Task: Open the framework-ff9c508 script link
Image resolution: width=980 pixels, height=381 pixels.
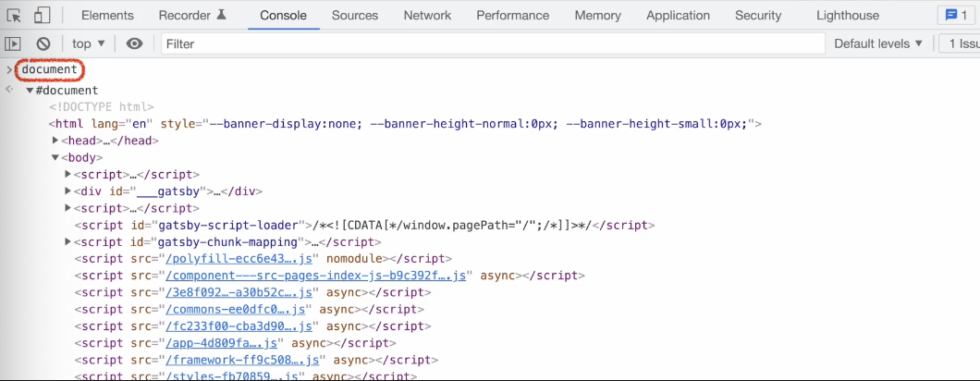Action: click(243, 360)
